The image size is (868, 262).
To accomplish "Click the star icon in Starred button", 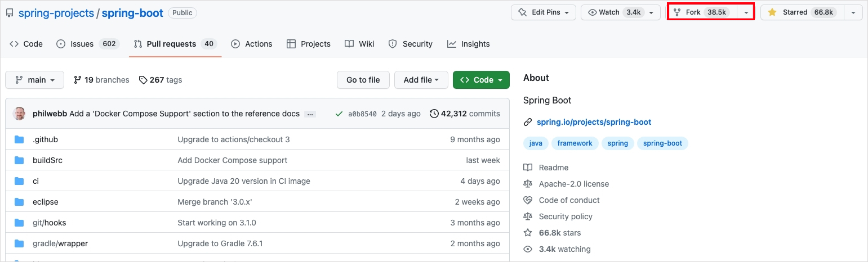I will click(x=772, y=12).
